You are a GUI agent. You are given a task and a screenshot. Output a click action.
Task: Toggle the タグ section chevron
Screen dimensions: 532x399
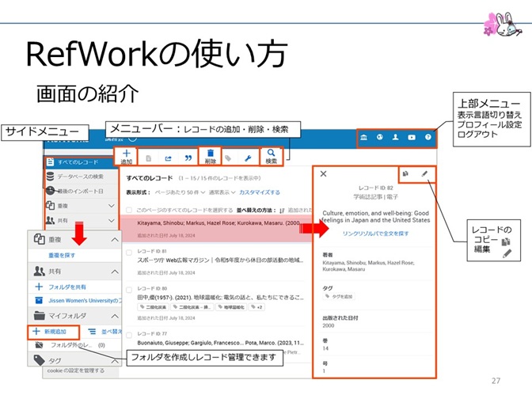click(115, 361)
